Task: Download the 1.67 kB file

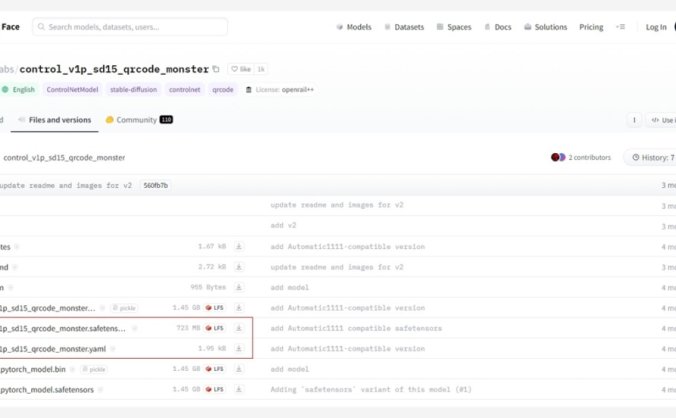Action: pos(239,246)
